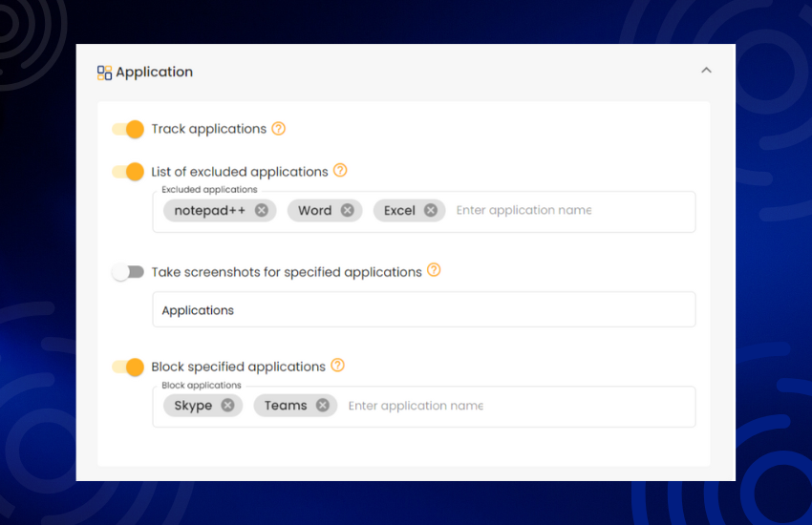Remove Excel chip from excluded applications
Viewport: 812px width, 525px height.
point(431,210)
